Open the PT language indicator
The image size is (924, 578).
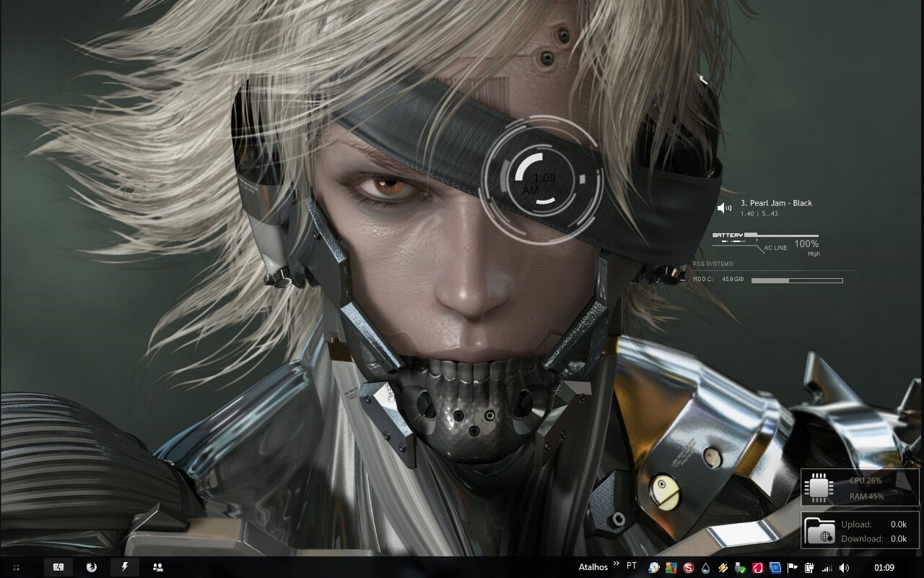[632, 566]
